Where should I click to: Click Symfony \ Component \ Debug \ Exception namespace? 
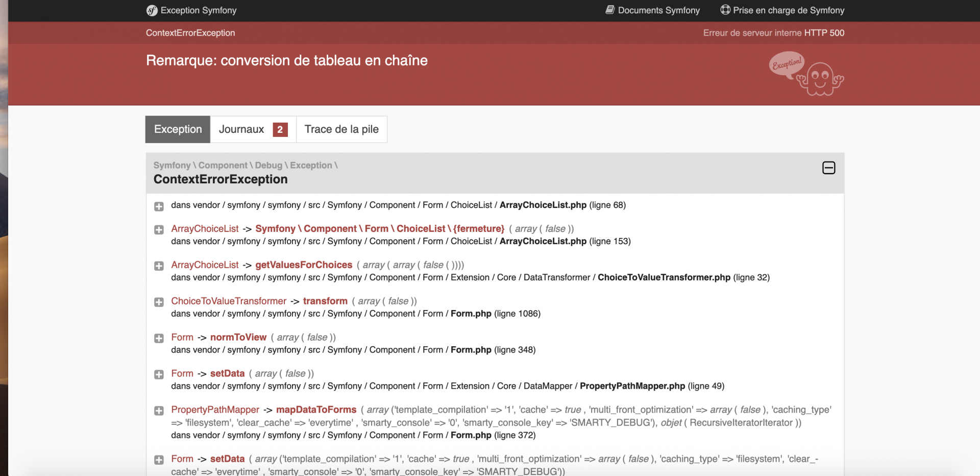(x=246, y=165)
